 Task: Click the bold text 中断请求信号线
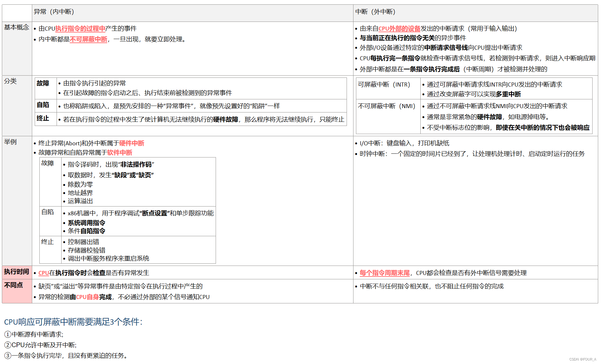[446, 48]
